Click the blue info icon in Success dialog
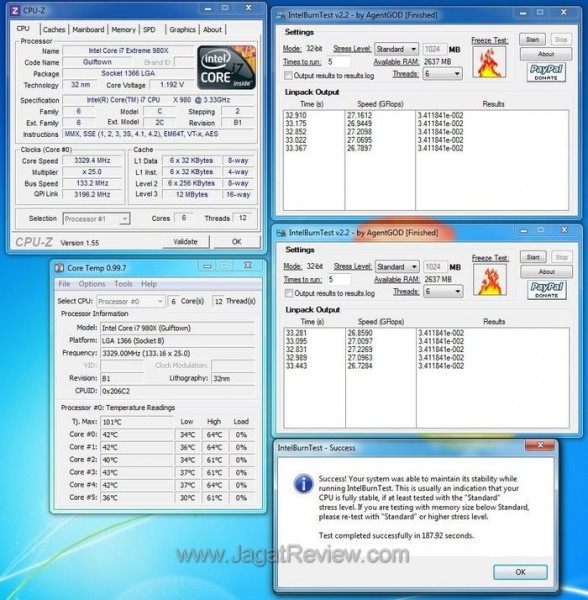Screen dimensions: 588x600 303,484
